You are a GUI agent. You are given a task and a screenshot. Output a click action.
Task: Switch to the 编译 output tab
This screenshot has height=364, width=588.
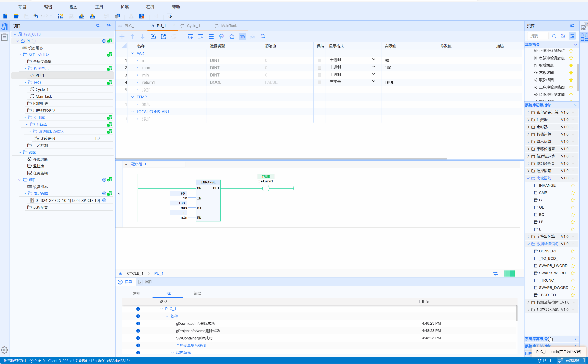coord(197,293)
